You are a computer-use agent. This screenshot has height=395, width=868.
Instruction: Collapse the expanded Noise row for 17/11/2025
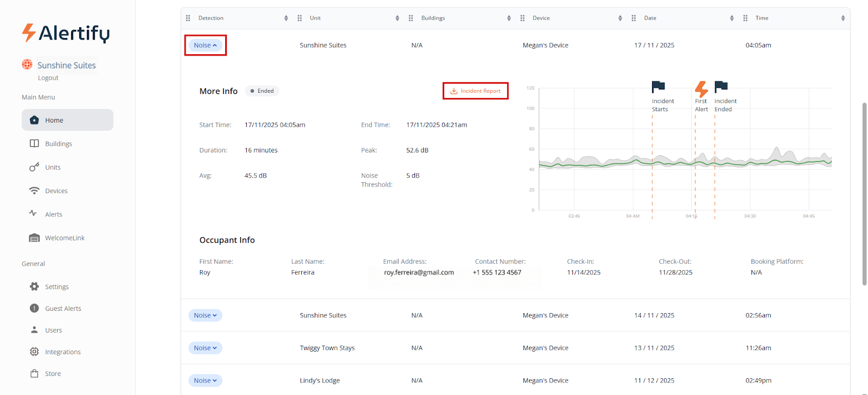205,46
